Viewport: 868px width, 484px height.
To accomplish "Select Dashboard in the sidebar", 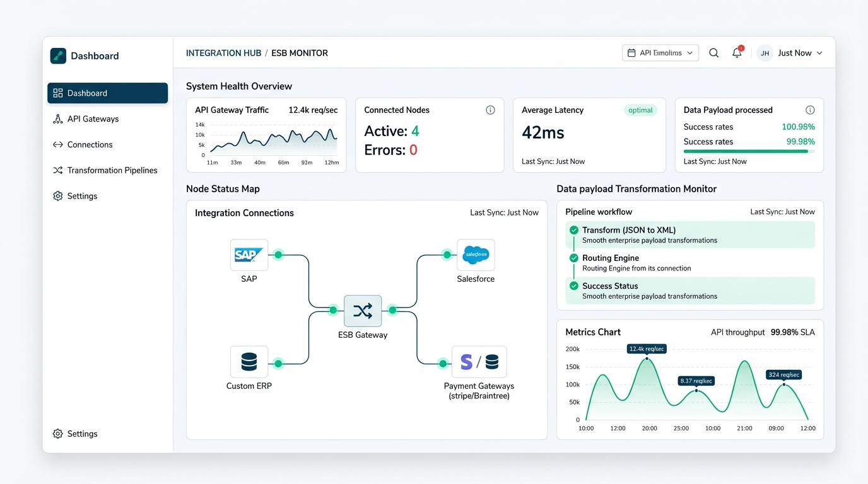I will [x=108, y=93].
